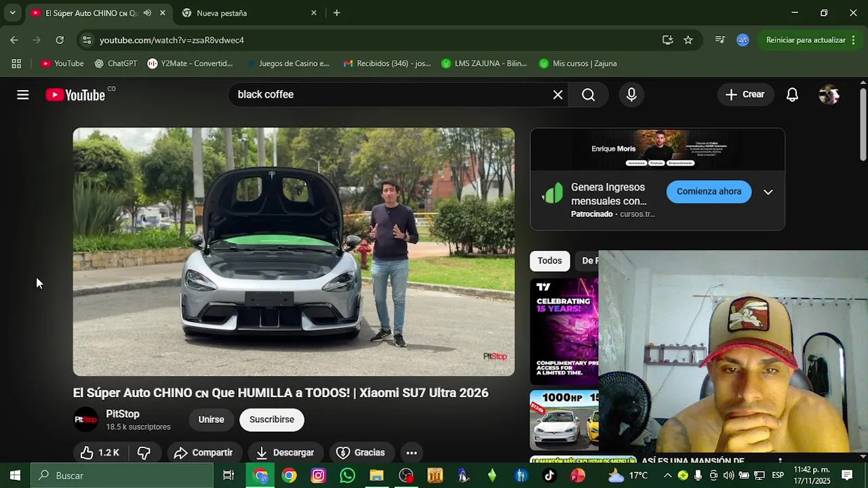868x488 pixels.
Task: Go to YouTube home via logo
Action: point(75,95)
